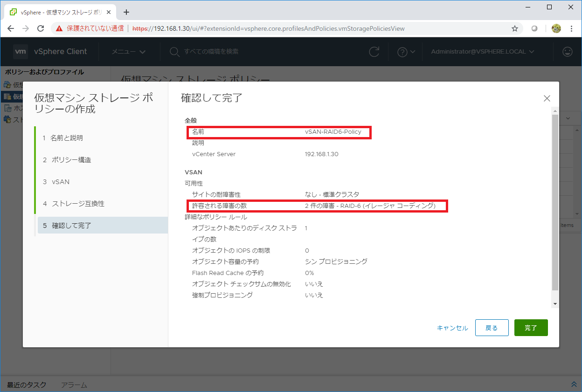Viewport: 582px width, 392px height.
Task: Select the vSphere browser tab
Action: 61,12
